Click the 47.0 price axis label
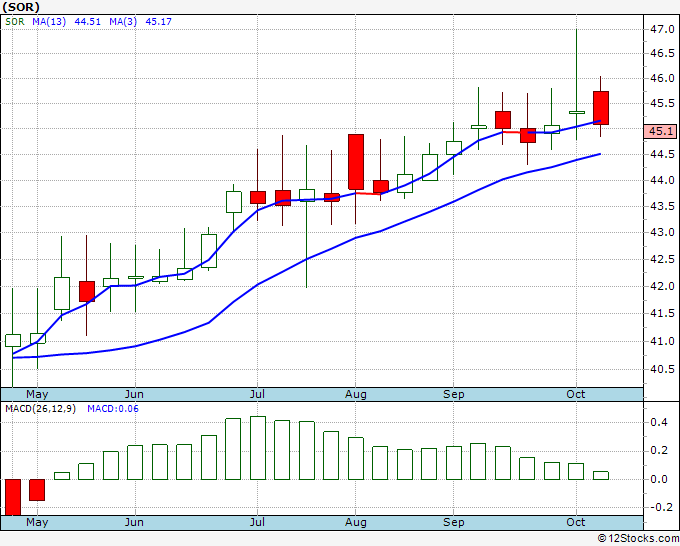This screenshot has height=546, width=680. (x=660, y=30)
